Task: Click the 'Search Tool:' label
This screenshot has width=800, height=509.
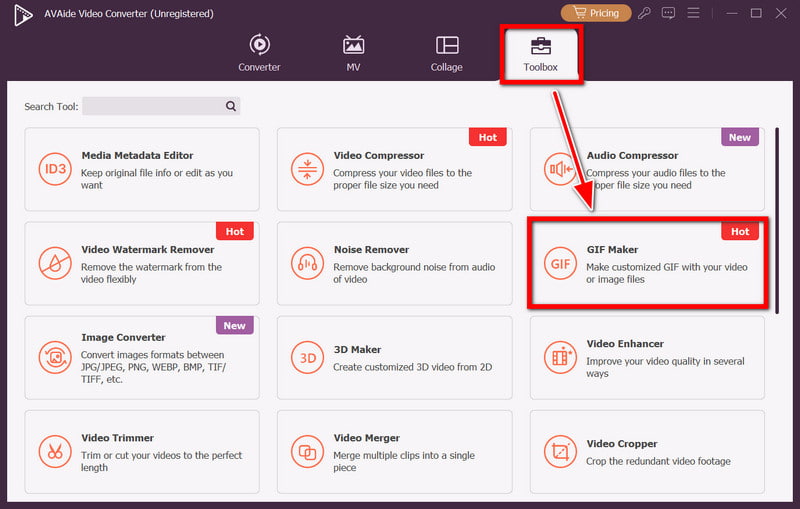Action: coord(51,107)
